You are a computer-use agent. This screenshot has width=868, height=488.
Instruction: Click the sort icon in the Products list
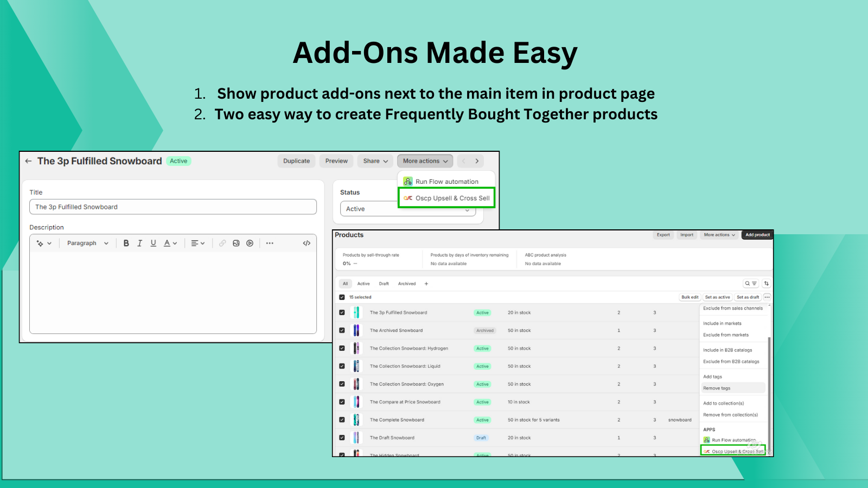766,284
